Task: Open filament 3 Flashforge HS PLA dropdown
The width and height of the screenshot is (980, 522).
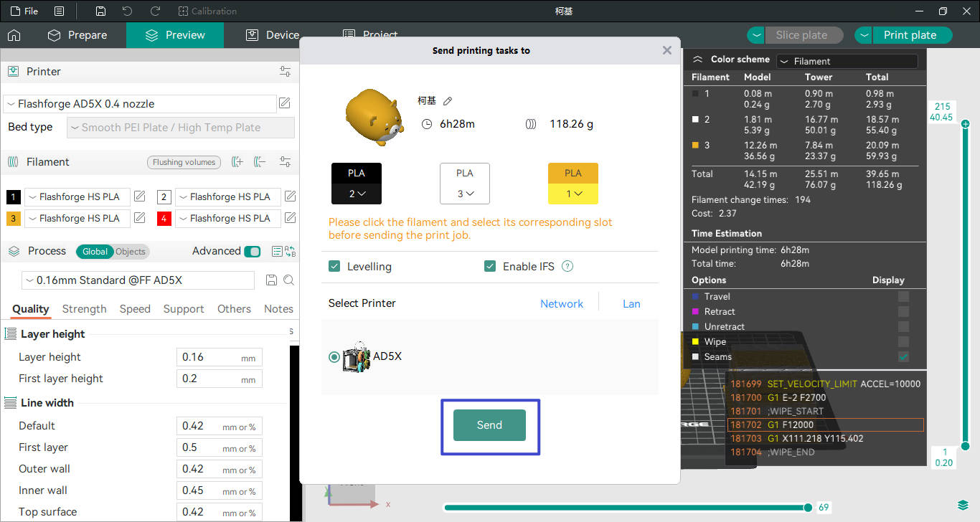Action: pos(77,219)
